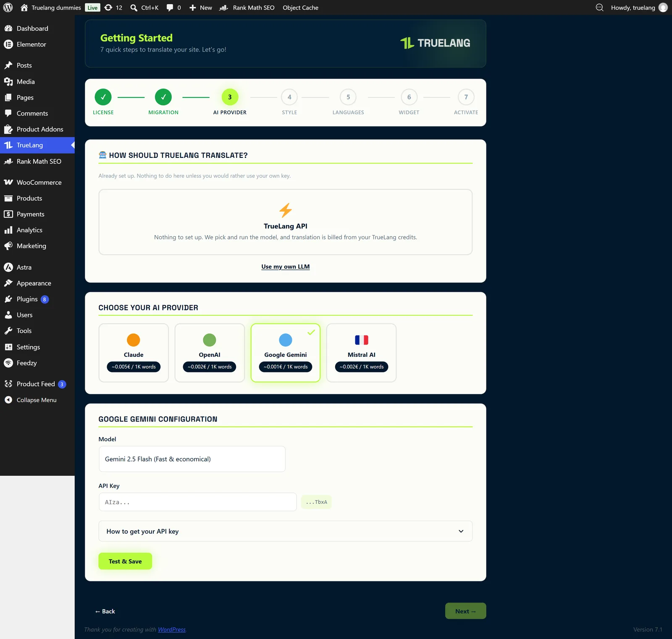
Task: Open comments bubble icon in admin bar
Action: 170,8
